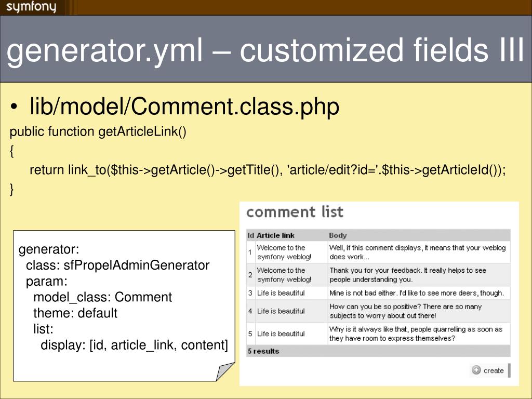Image resolution: width=532 pixels, height=399 pixels.
Task: Click the create button plus icon
Action: click(x=476, y=370)
